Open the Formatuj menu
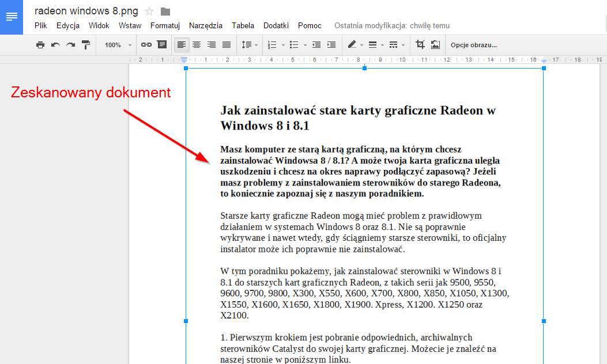Image resolution: width=607 pixels, height=364 pixels. pyautogui.click(x=165, y=25)
